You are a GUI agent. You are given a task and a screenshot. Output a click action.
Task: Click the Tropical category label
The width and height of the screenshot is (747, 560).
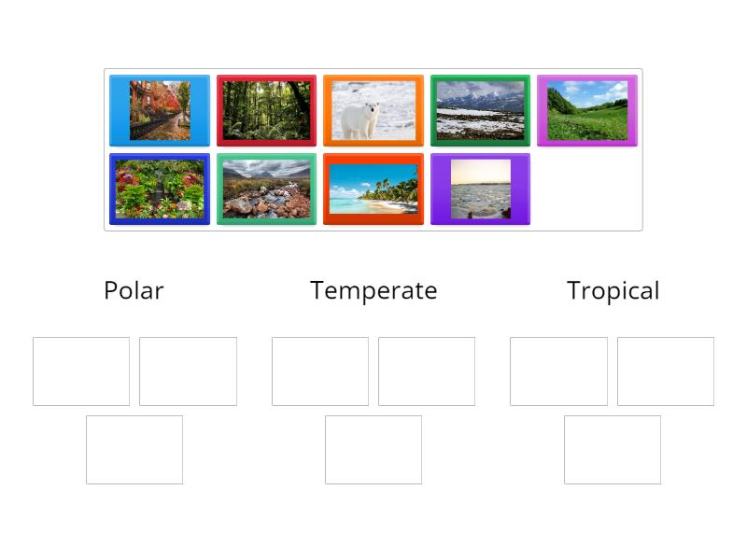coord(613,290)
